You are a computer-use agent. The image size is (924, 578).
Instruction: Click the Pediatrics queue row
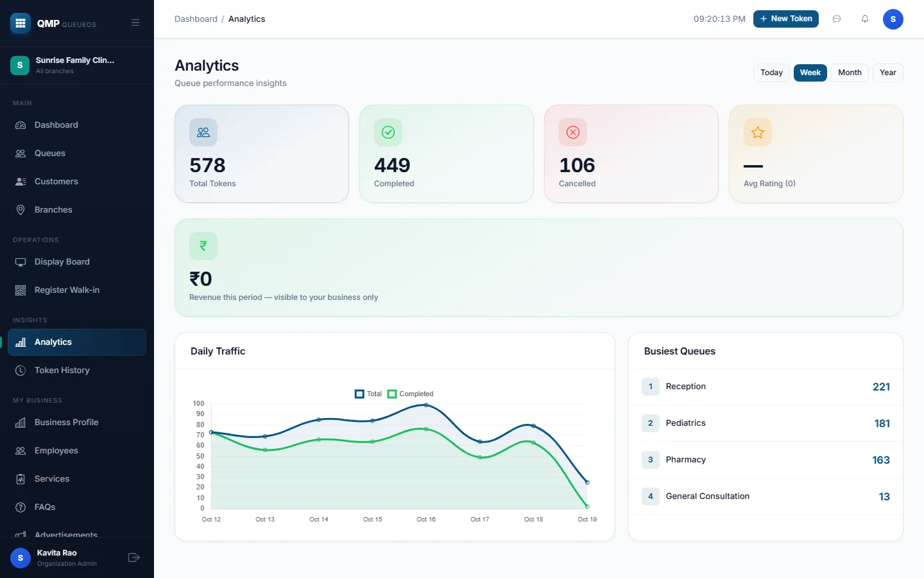(x=766, y=423)
